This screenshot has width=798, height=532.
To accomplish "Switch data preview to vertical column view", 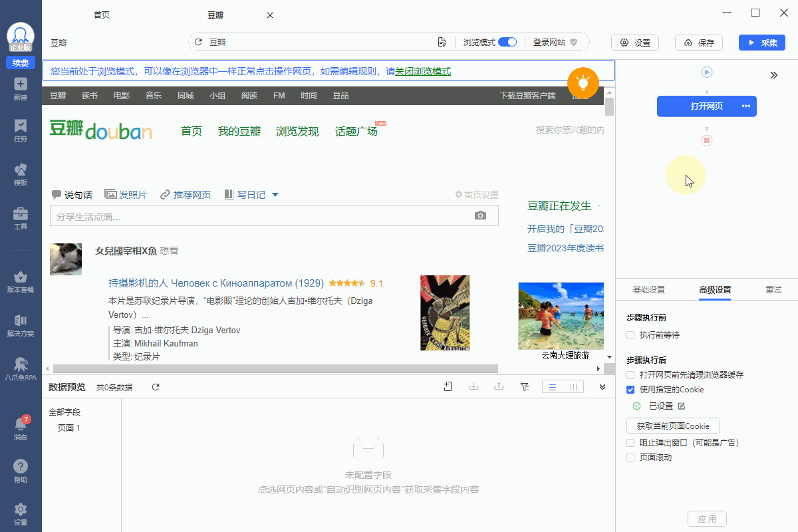I will 573,387.
